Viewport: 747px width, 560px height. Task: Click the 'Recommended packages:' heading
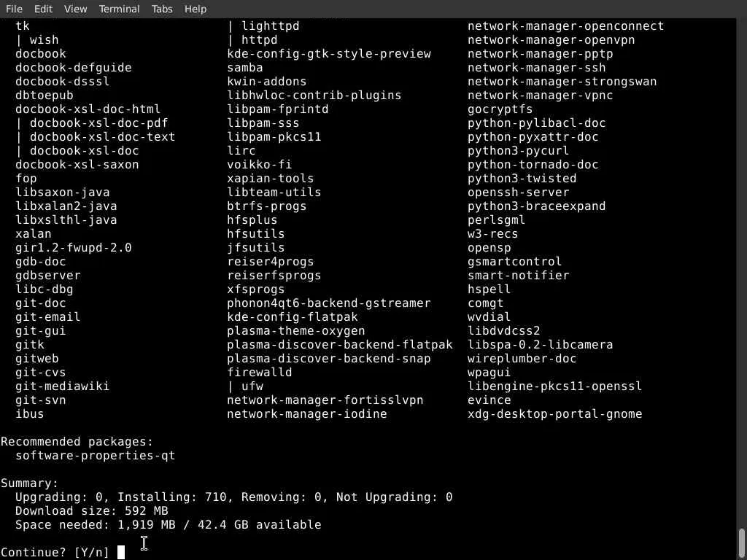77,441
